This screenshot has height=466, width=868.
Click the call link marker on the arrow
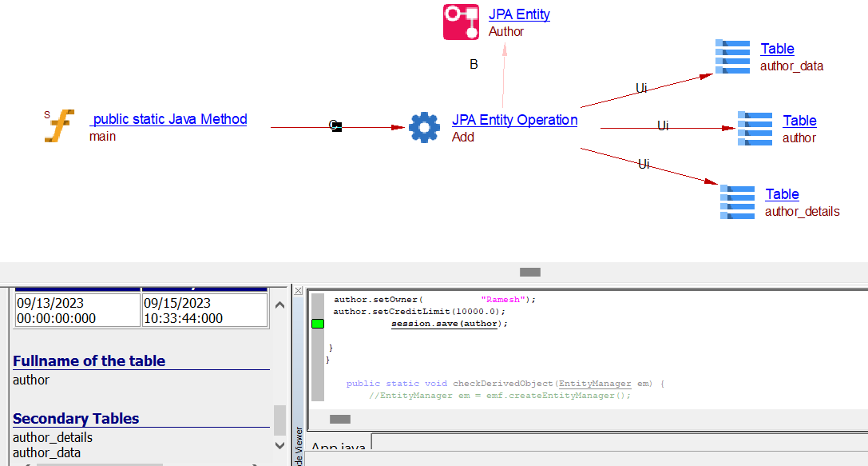[336, 126]
